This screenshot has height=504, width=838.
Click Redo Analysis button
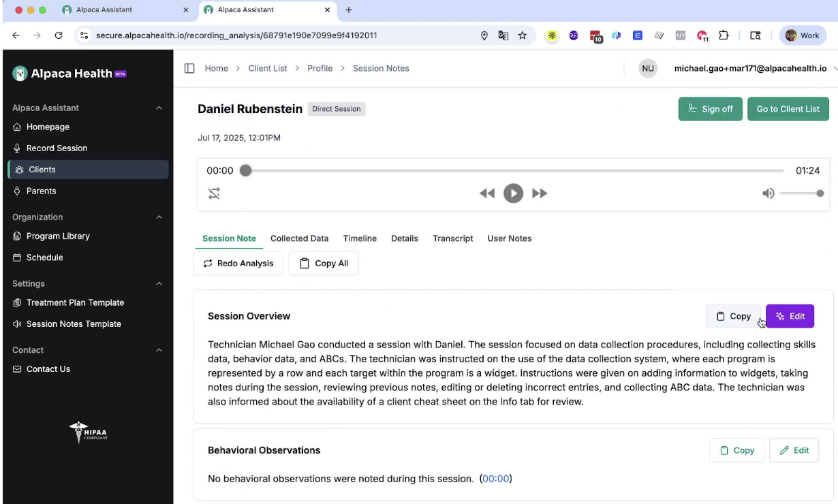pos(238,264)
